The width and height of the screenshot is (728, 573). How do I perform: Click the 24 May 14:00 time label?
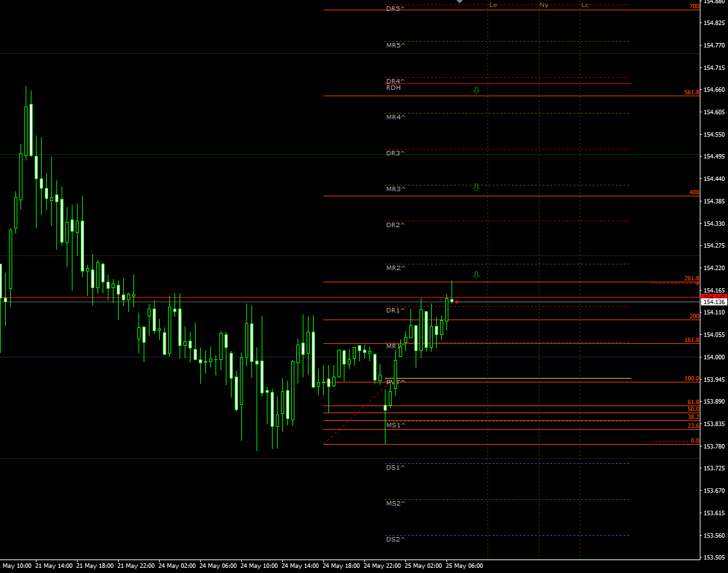coord(300,566)
